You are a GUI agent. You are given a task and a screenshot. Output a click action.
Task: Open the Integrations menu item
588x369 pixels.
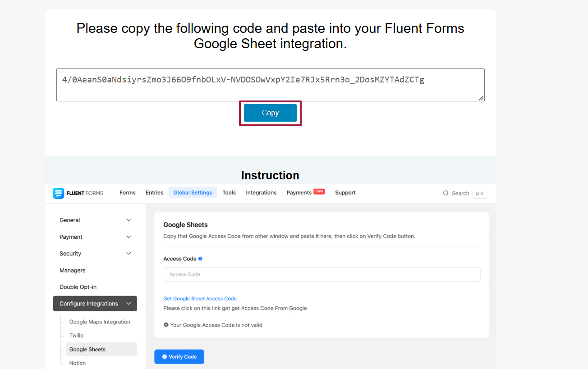(x=261, y=193)
